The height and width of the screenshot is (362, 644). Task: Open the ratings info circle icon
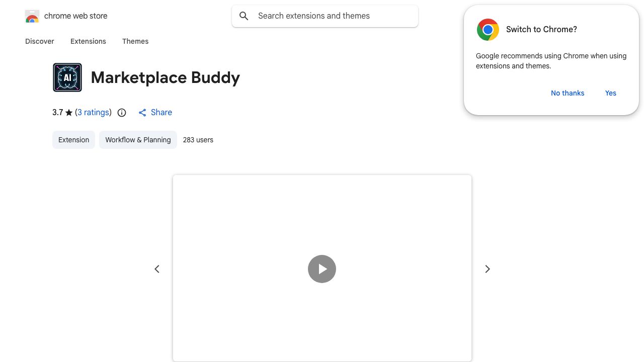(x=122, y=113)
